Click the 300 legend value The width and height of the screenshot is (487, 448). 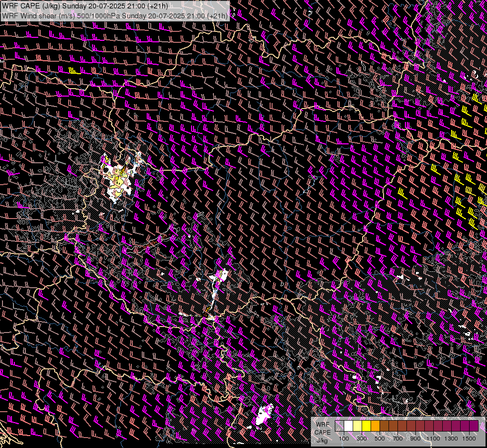click(362, 439)
